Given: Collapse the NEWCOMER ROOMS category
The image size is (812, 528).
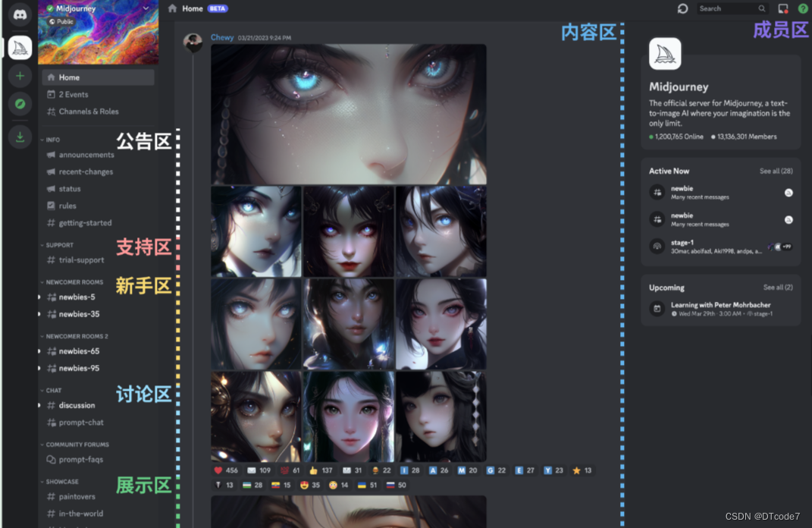Looking at the screenshot, I should click(x=72, y=282).
